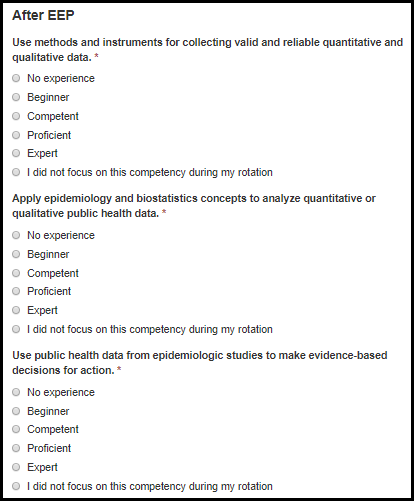
Task: Pick Competent for evidence-based decisions for action
Action: pyautogui.click(x=16, y=429)
